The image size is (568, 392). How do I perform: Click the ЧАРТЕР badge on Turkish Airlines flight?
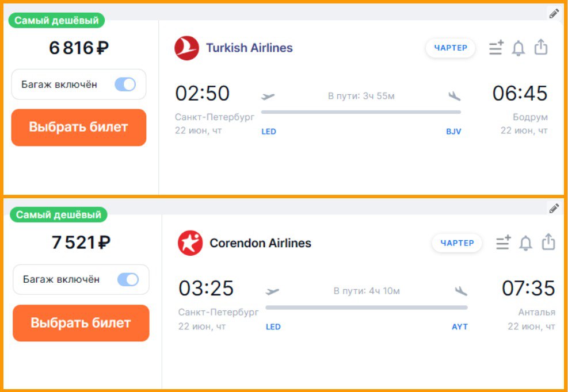point(450,48)
